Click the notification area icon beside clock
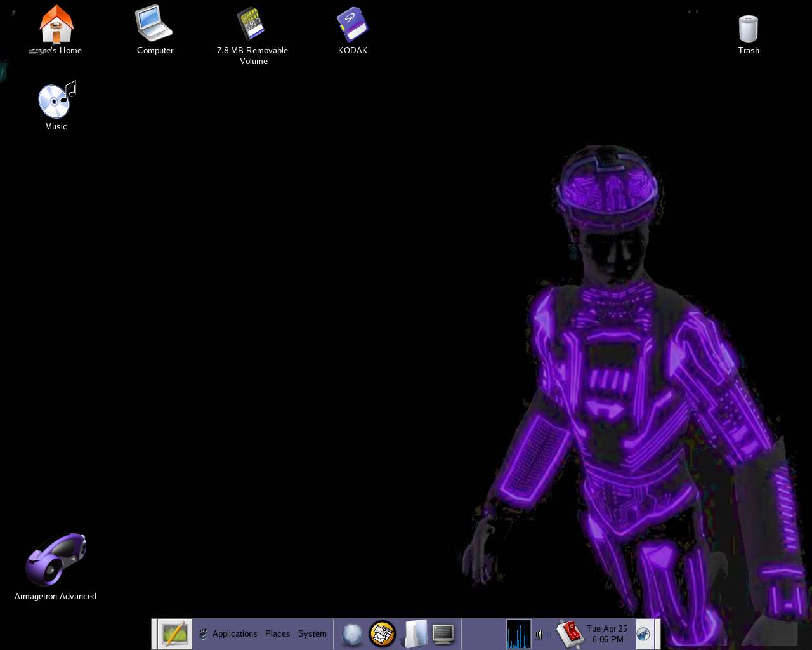 (643, 634)
